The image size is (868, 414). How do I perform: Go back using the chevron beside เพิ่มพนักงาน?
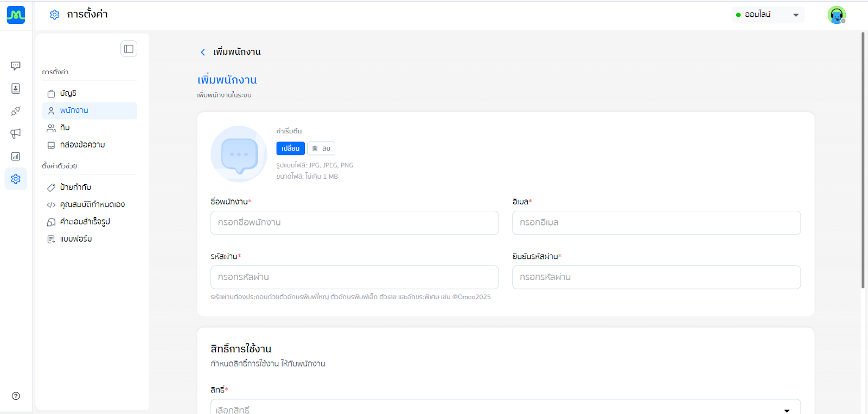point(203,52)
